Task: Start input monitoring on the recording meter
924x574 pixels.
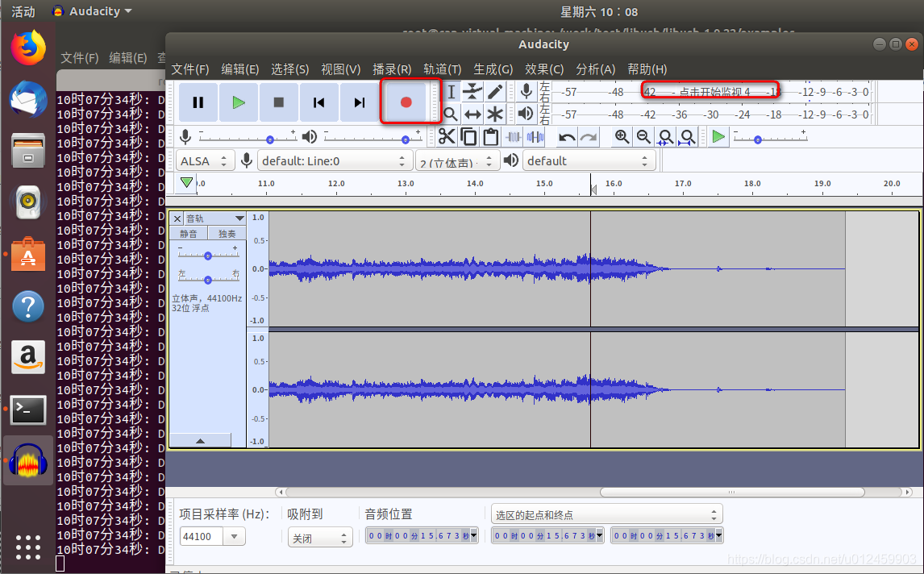Action: coord(710,89)
